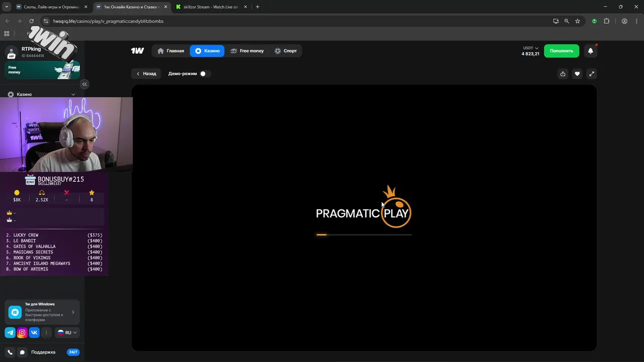Collapse the left sidebar with double-arrow button

pos(85,84)
